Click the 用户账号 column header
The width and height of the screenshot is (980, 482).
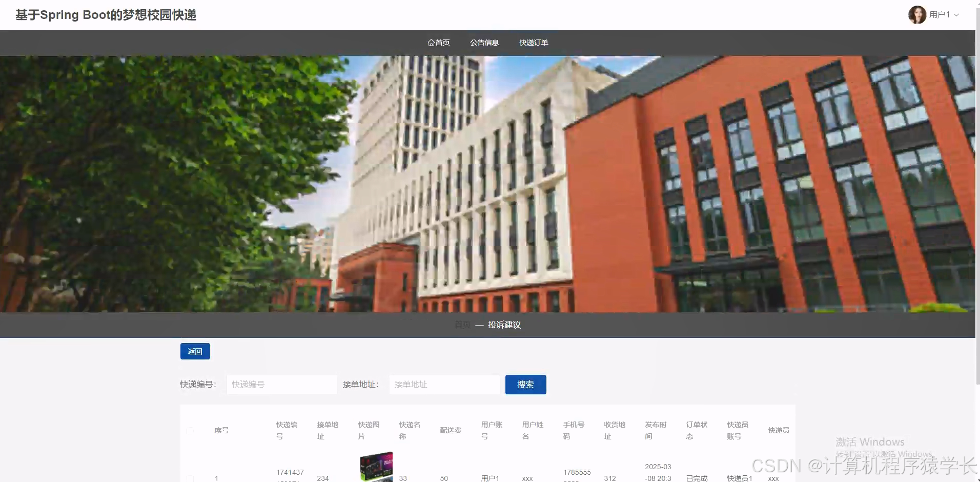click(x=492, y=430)
